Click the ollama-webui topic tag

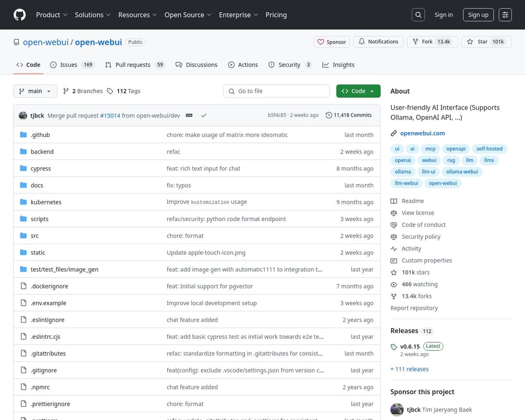[x=462, y=172]
